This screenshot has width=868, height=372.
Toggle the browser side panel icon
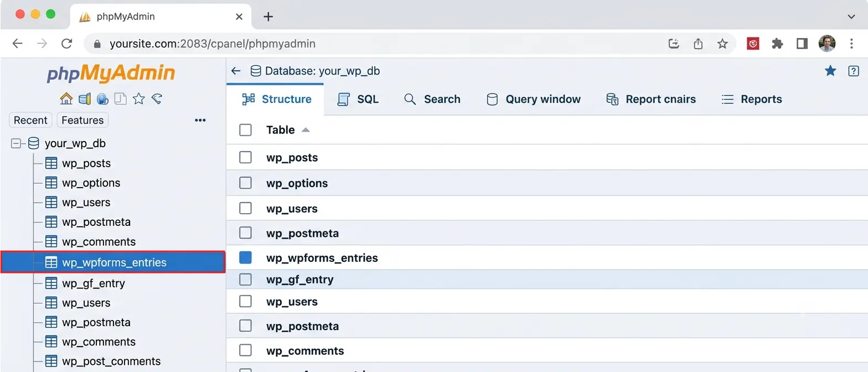click(x=802, y=44)
